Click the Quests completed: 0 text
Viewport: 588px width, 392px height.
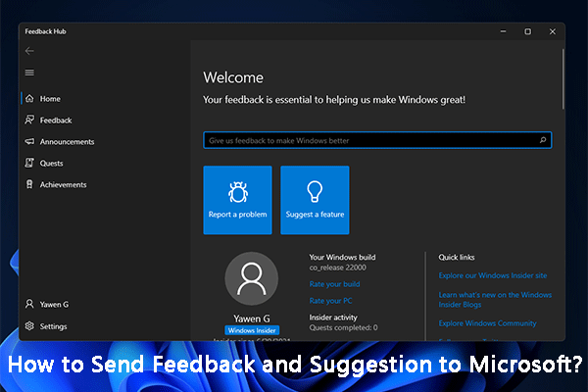pos(343,327)
